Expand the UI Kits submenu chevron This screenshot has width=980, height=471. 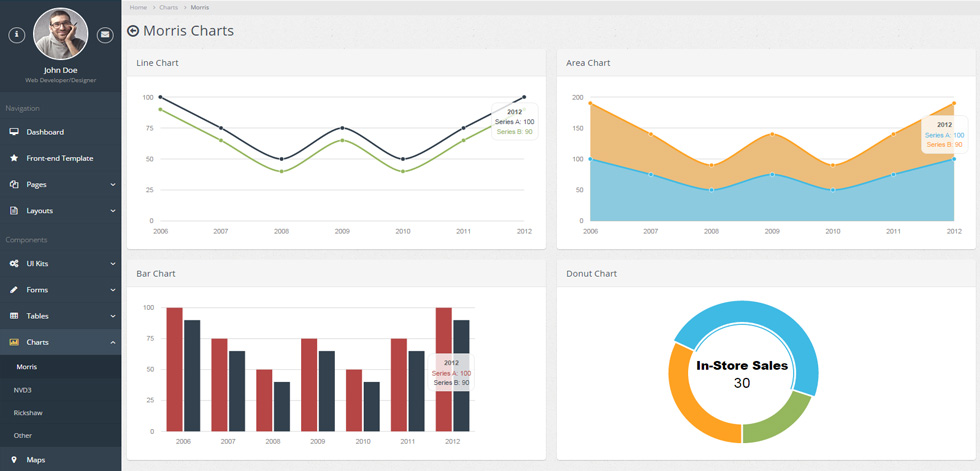coord(113,264)
